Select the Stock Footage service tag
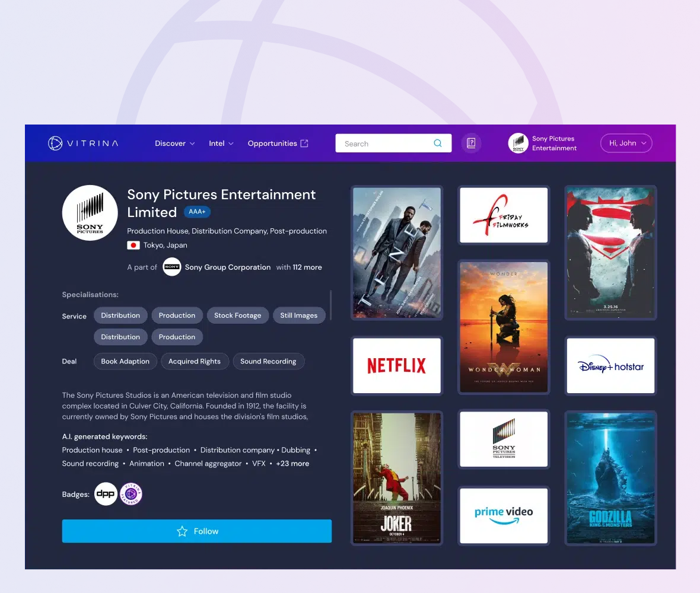This screenshot has width=700, height=593. click(237, 315)
